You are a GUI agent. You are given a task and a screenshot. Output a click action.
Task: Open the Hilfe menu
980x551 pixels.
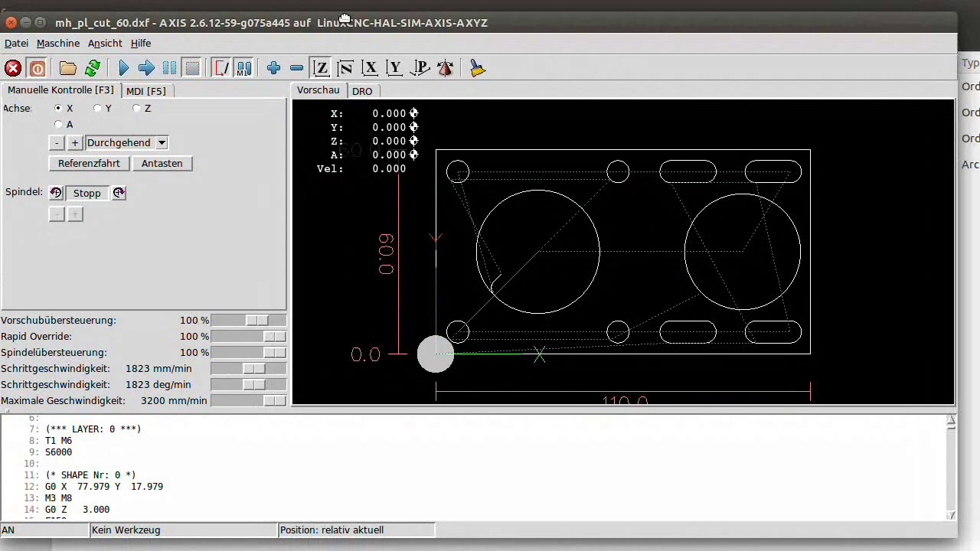point(141,44)
